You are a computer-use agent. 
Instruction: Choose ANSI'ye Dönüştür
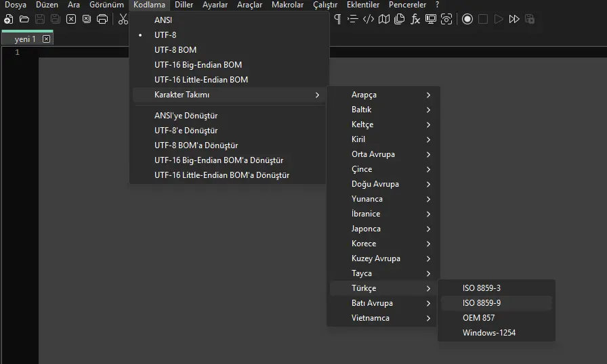click(229, 116)
